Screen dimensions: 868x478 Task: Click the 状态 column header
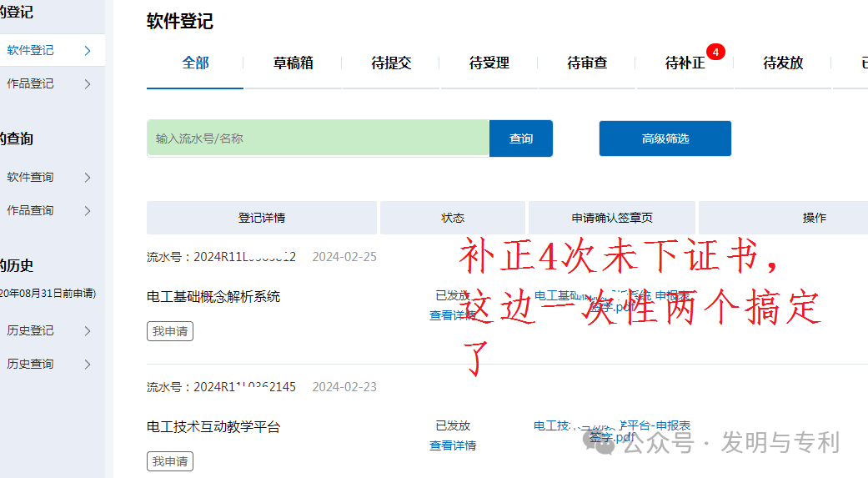pos(453,218)
